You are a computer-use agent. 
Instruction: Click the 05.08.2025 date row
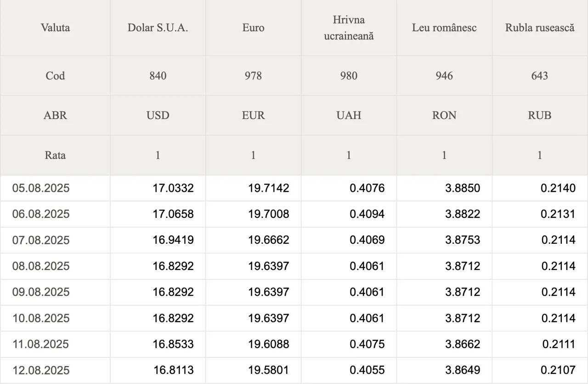pyautogui.click(x=294, y=188)
